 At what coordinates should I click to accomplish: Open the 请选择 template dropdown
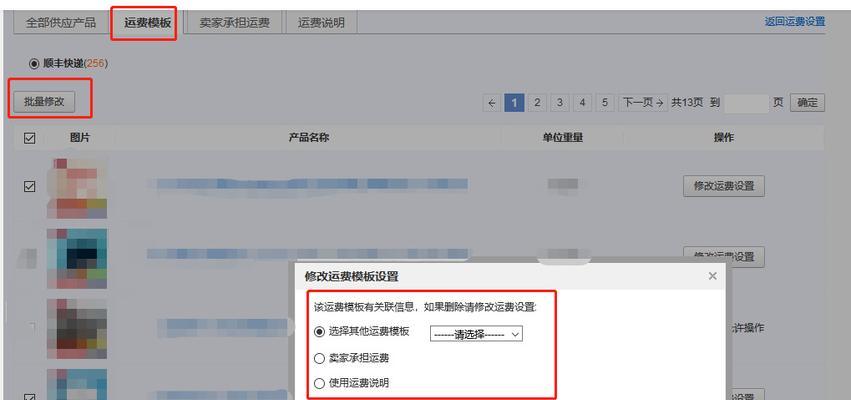(x=476, y=334)
